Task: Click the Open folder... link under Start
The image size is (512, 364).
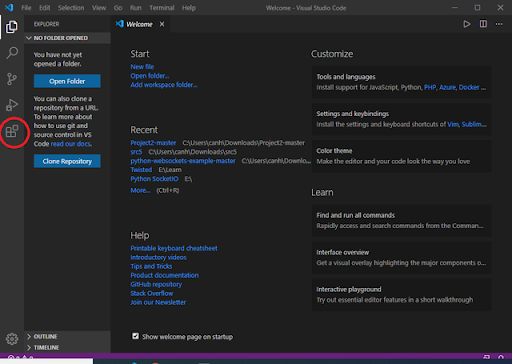Action: click(150, 76)
